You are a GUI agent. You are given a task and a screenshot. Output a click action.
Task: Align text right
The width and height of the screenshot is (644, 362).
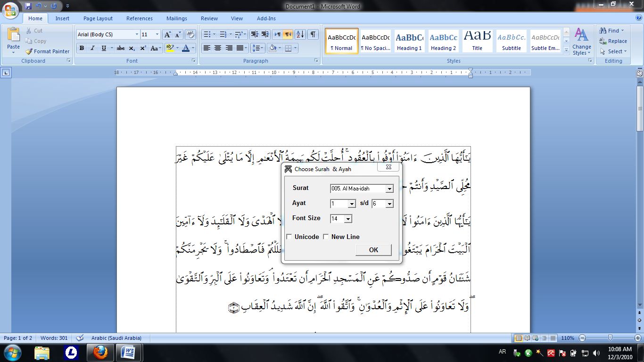(229, 48)
